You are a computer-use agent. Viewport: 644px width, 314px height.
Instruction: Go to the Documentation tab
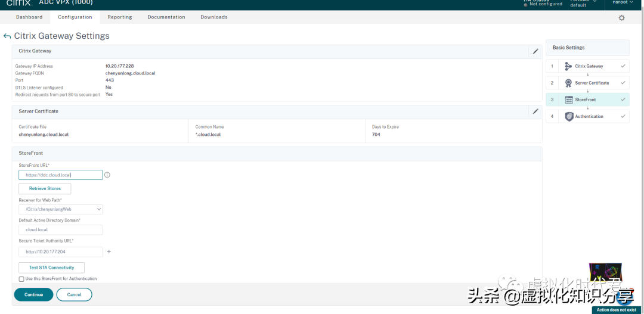click(166, 17)
